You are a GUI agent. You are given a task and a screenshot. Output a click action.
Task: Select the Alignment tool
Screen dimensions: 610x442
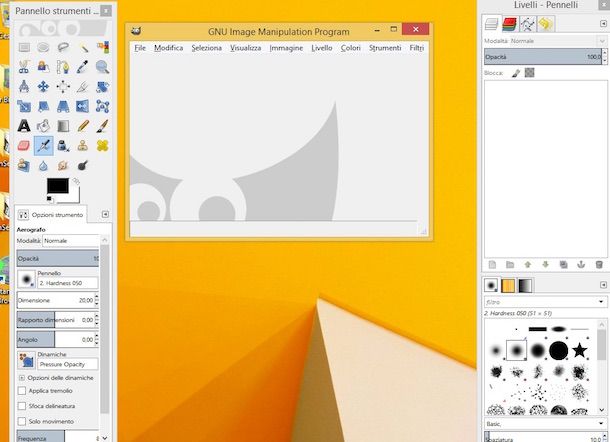pos(63,86)
